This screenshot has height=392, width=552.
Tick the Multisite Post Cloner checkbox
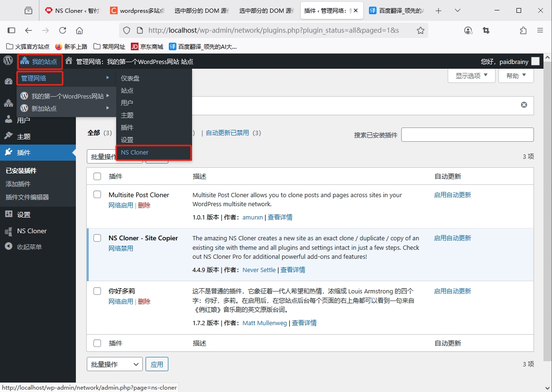pos(97,194)
